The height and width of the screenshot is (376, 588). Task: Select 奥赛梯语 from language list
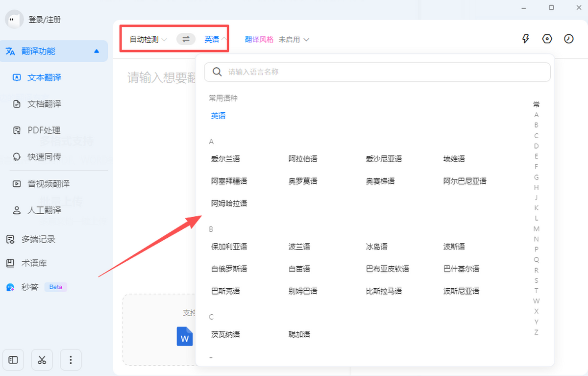click(x=380, y=181)
